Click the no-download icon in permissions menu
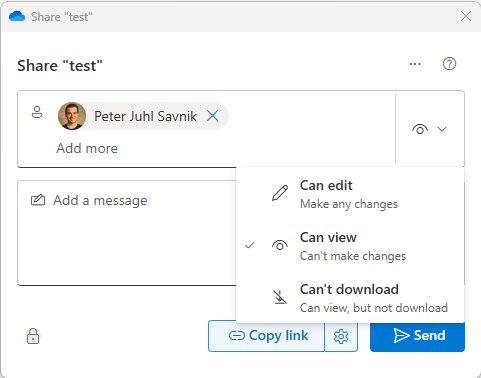The width and height of the screenshot is (481, 378). [280, 297]
